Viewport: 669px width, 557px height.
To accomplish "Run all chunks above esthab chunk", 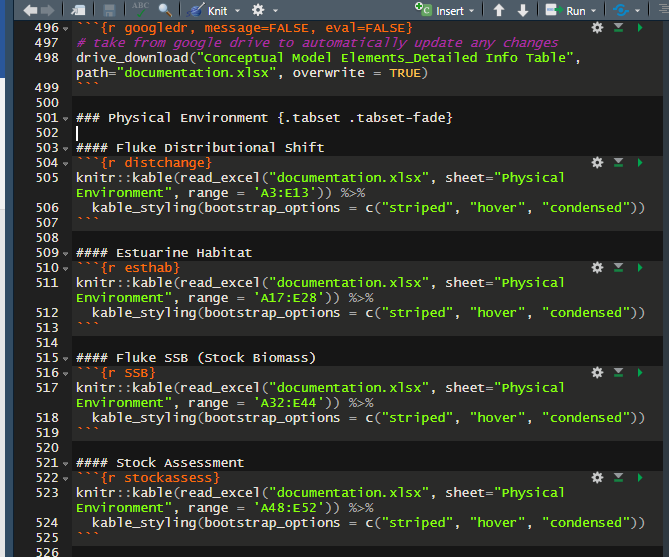I will tap(618, 268).
